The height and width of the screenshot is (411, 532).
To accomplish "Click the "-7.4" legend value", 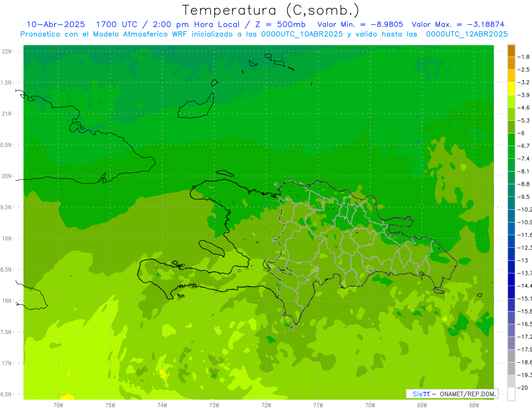I will [x=524, y=159].
